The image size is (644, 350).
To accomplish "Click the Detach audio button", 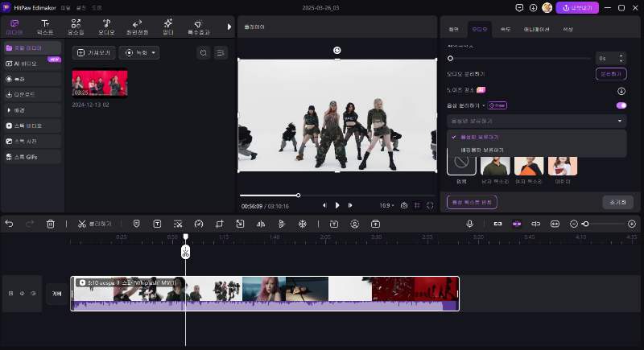I will tap(611, 74).
